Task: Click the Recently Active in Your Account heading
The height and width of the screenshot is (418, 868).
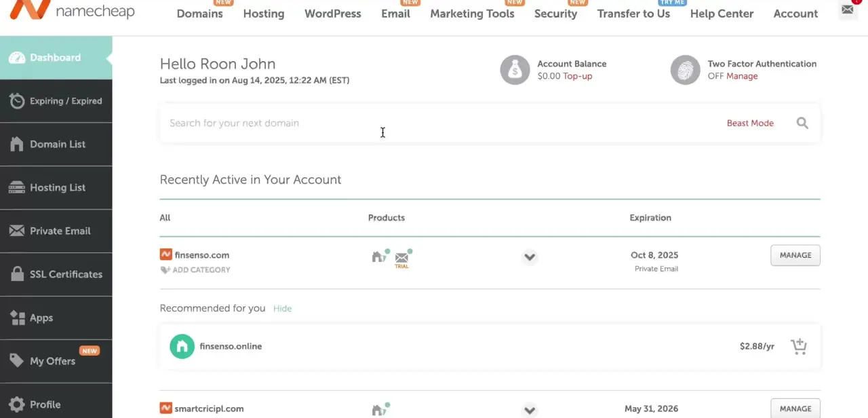Action: point(250,180)
